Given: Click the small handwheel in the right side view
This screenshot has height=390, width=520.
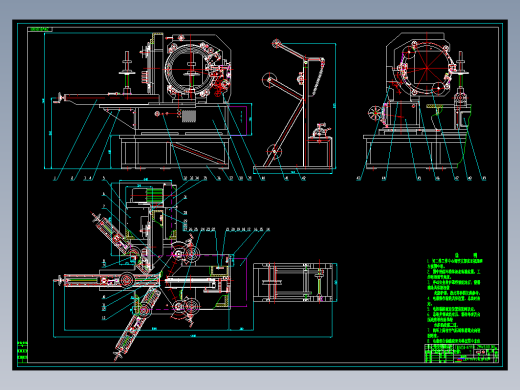Looking at the screenshot, I should [x=374, y=113].
